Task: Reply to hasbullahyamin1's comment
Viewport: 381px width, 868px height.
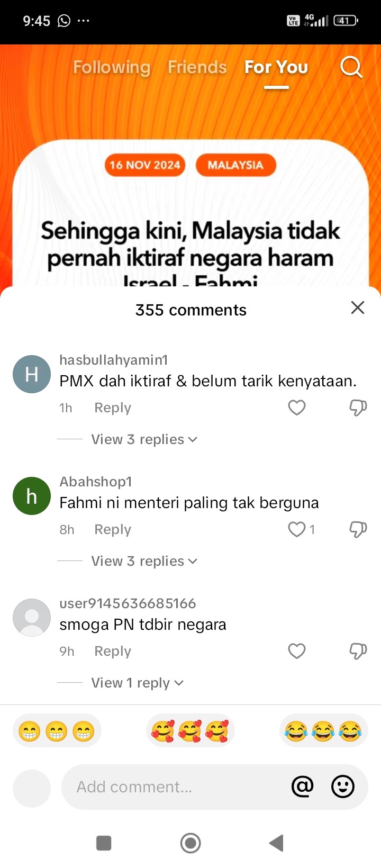Action: [113, 408]
